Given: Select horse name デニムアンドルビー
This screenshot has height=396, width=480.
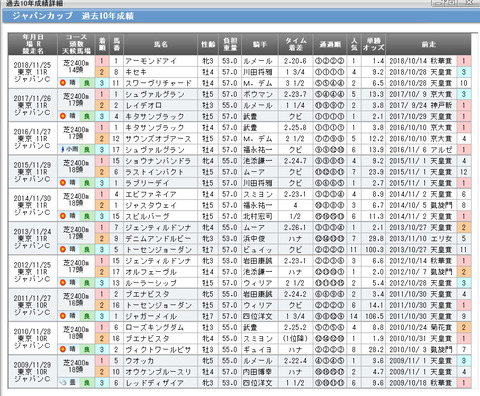Looking at the screenshot, I should tap(158, 239).
